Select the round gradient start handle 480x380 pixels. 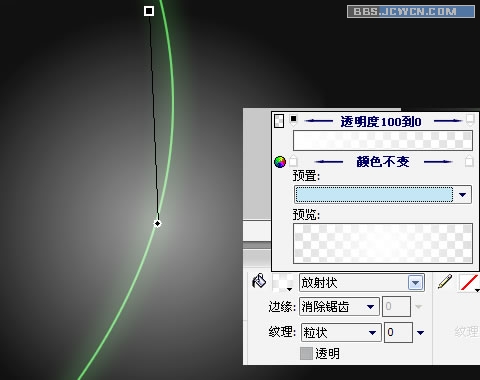(x=157, y=224)
